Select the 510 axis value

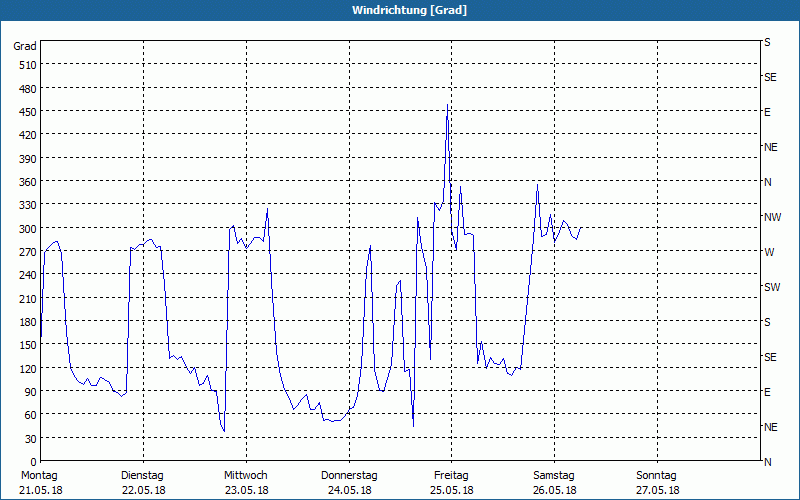point(28,65)
